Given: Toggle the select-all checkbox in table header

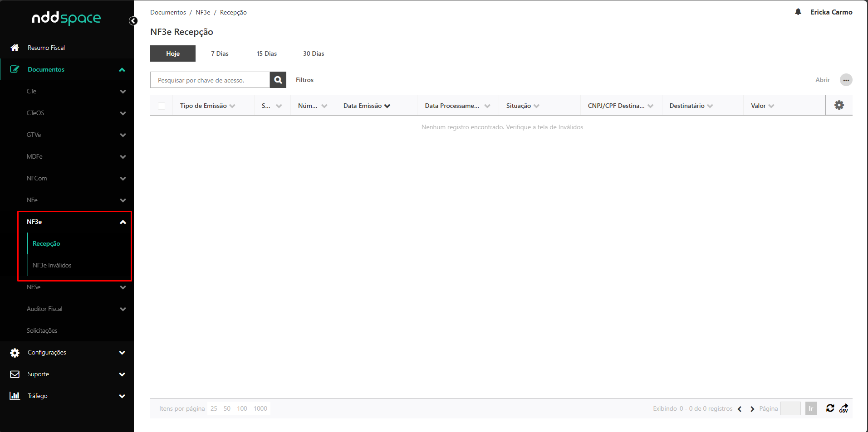Looking at the screenshot, I should (x=162, y=106).
